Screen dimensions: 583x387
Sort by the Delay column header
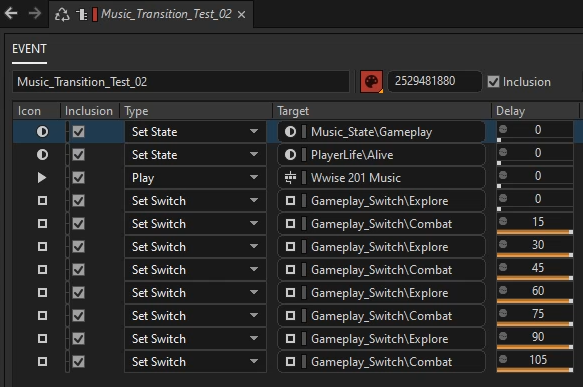535,111
